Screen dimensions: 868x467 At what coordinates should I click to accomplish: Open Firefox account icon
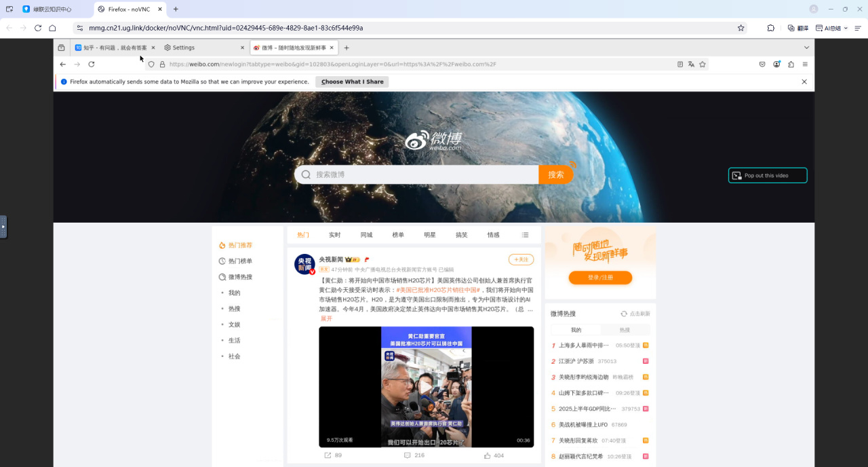point(776,64)
